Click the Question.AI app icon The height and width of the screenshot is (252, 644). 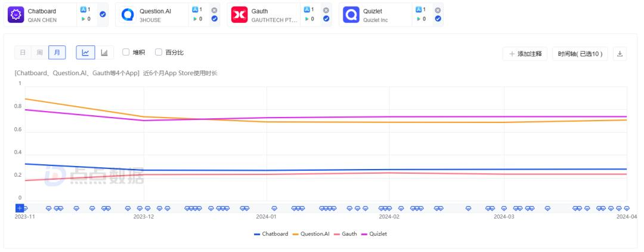(x=128, y=15)
